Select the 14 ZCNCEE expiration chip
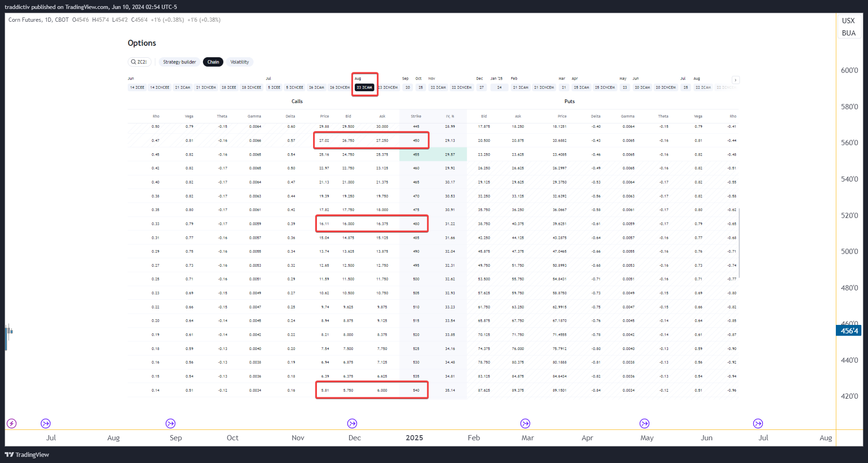The height and width of the screenshot is (463, 868). click(x=160, y=87)
